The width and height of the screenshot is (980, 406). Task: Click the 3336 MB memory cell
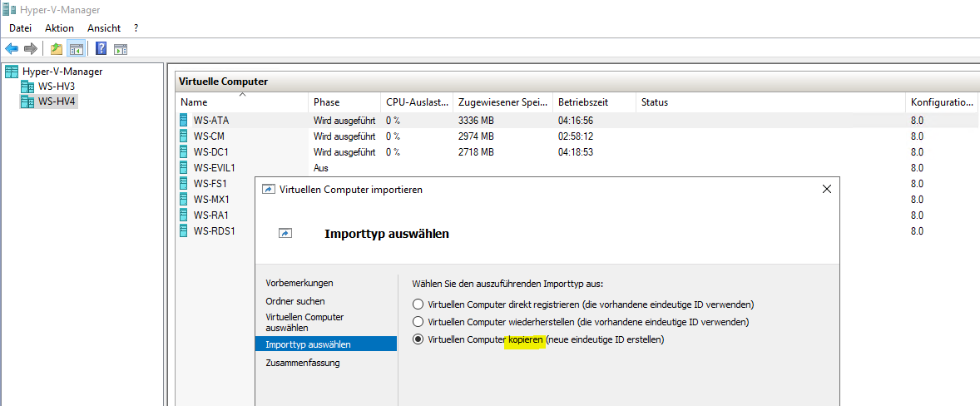click(476, 120)
